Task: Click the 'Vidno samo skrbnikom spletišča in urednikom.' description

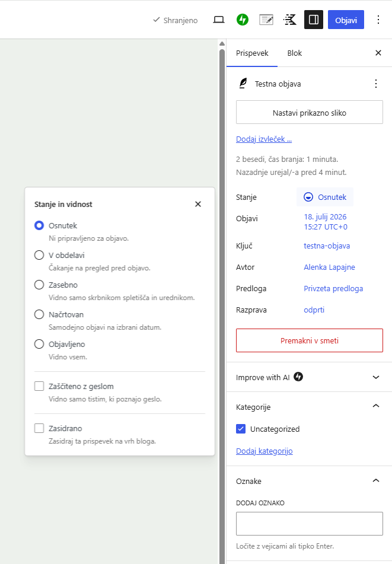Action: point(122,298)
